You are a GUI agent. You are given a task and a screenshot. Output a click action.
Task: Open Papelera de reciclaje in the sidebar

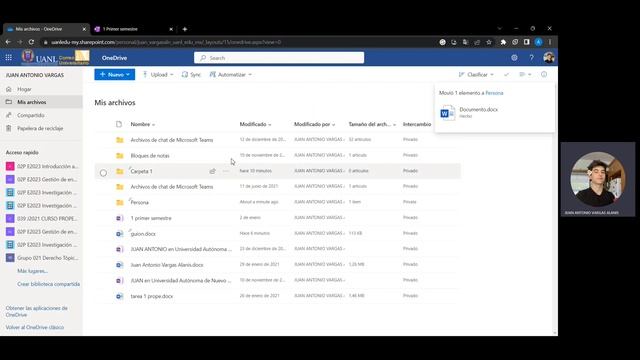coord(40,128)
